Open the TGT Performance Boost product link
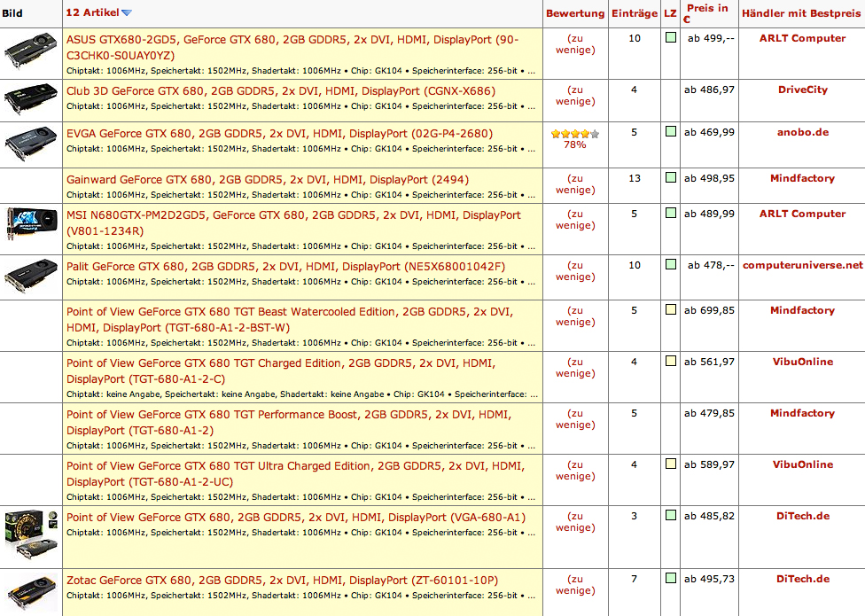865x616 pixels. coord(289,422)
